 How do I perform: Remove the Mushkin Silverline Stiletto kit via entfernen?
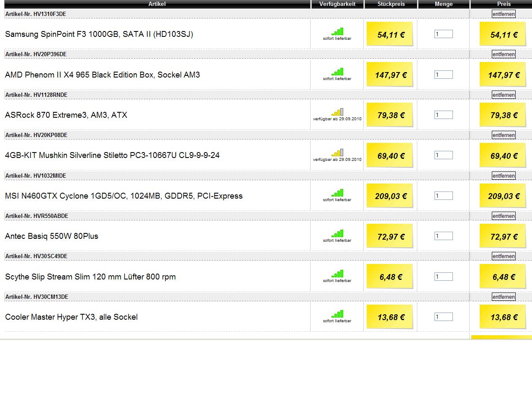[x=504, y=135]
